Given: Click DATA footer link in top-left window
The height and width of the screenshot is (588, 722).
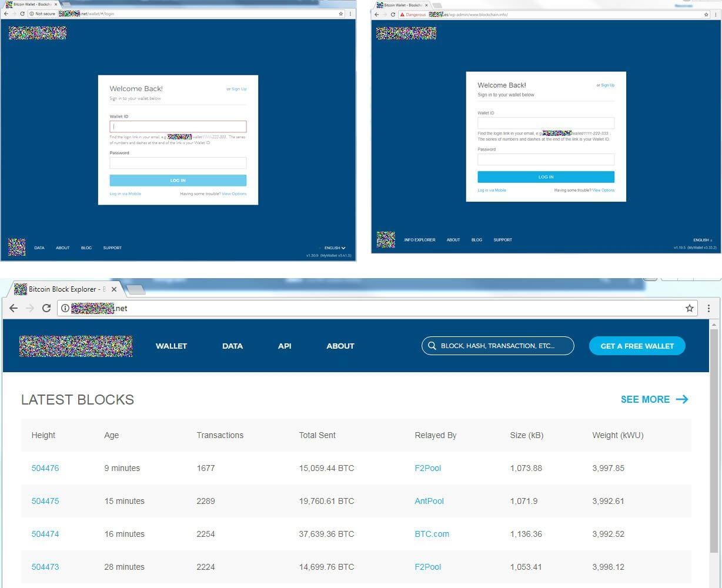Looking at the screenshot, I should coord(39,248).
